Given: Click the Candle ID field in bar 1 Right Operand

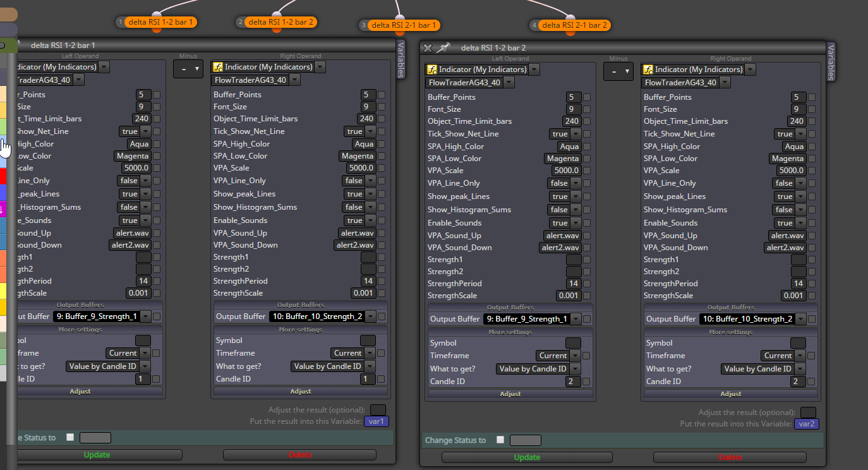Looking at the screenshot, I should tap(368, 379).
